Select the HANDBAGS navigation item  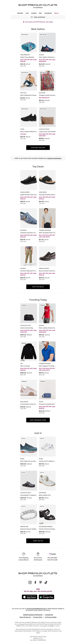pyautogui.click(x=48, y=13)
